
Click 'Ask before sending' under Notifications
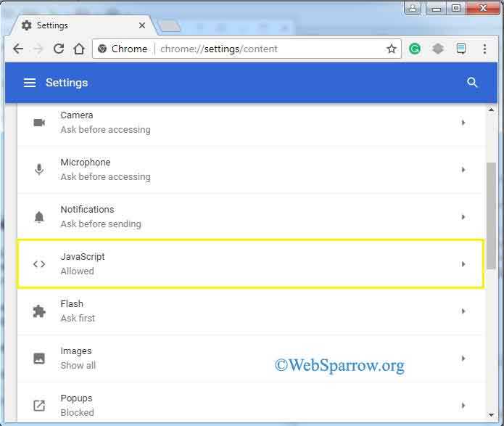point(101,224)
